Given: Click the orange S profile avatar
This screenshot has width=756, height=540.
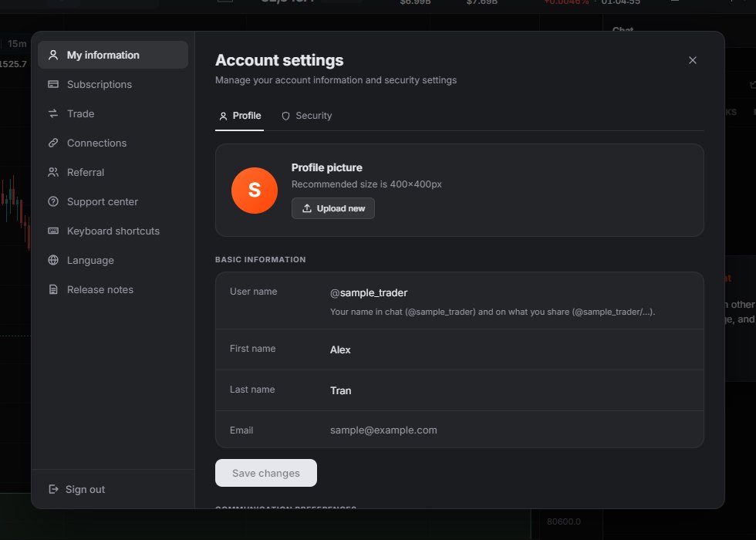Looking at the screenshot, I should tap(255, 191).
